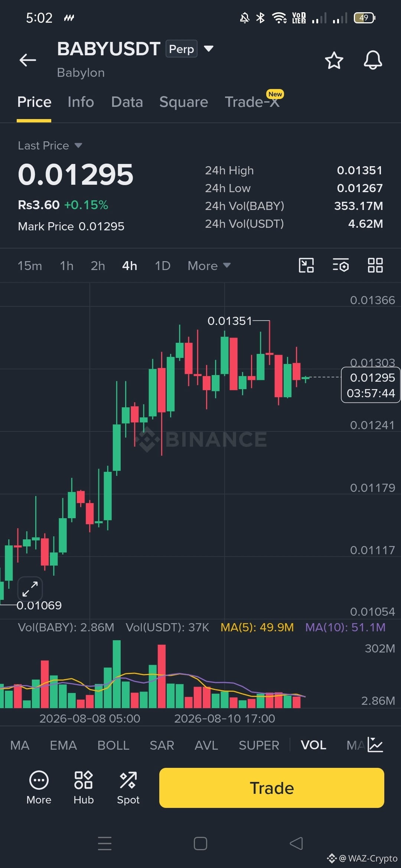
Task: Tap the MA(5): 49.9M label
Action: [257, 627]
